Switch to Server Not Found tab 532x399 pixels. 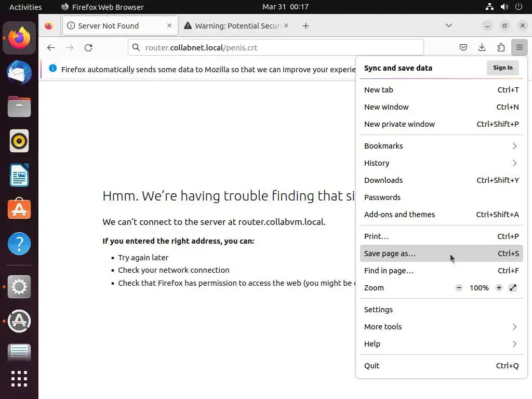coord(120,26)
